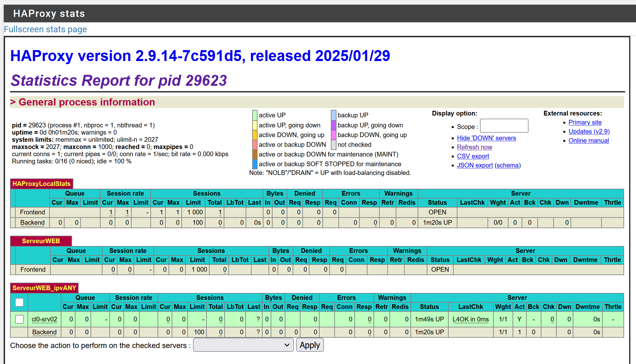Click the active or backup DOWN red swatch
Viewport: 636px width, 364px height.
255,145
